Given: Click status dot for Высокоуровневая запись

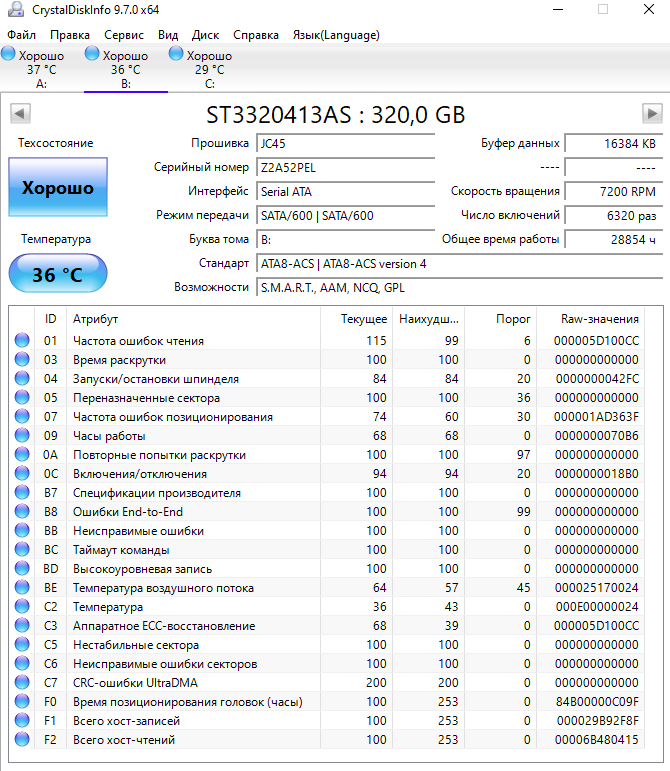Looking at the screenshot, I should click(x=22, y=568).
